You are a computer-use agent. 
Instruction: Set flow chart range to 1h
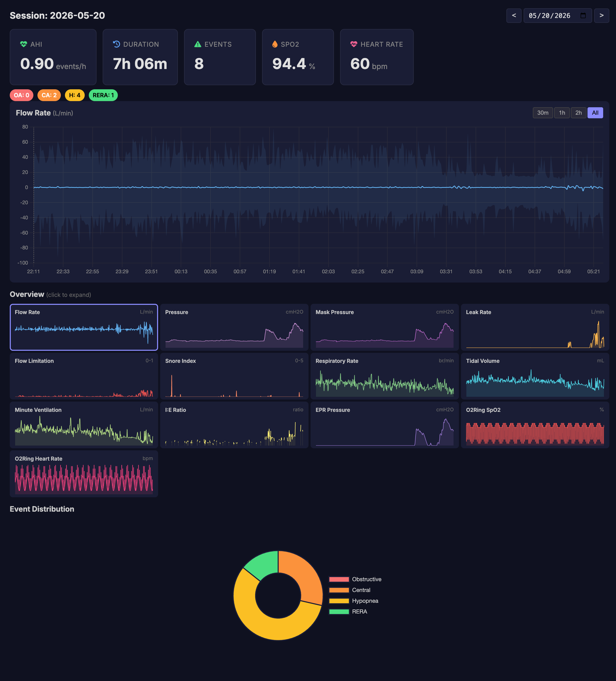tap(562, 113)
